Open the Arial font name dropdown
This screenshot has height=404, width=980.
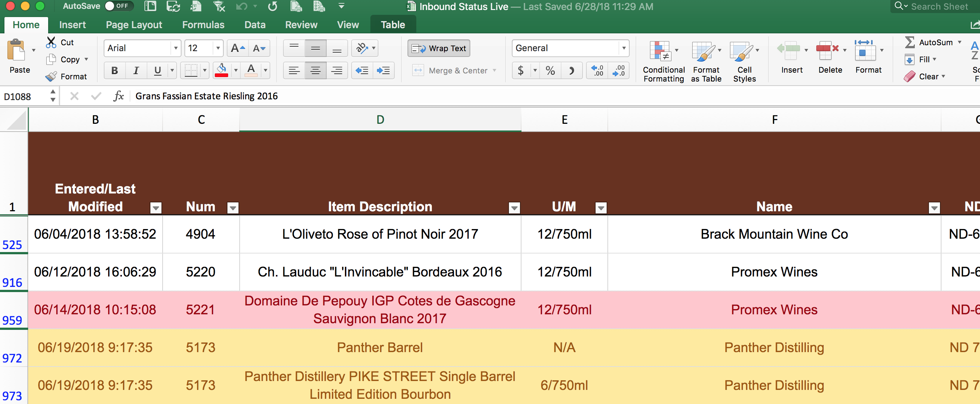pyautogui.click(x=176, y=48)
